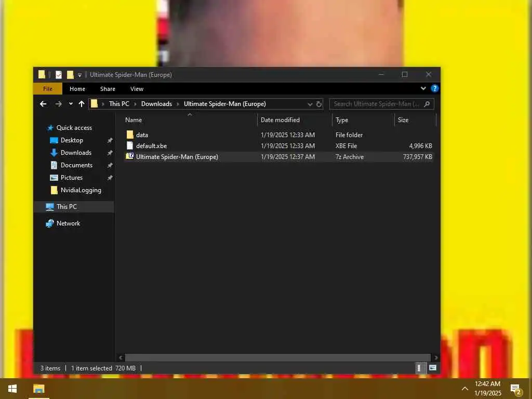Select This PC in the navigation pane
The height and width of the screenshot is (399, 532).
click(x=74, y=207)
